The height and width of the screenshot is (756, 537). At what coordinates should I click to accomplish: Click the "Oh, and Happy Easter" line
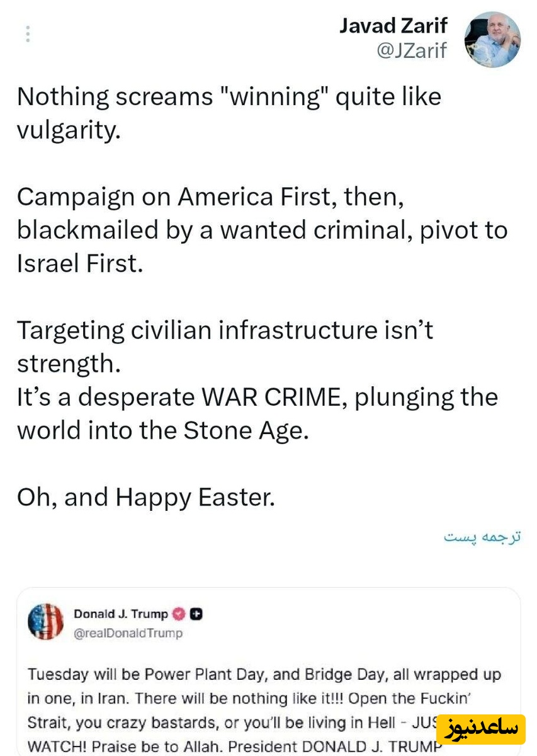[x=146, y=498]
